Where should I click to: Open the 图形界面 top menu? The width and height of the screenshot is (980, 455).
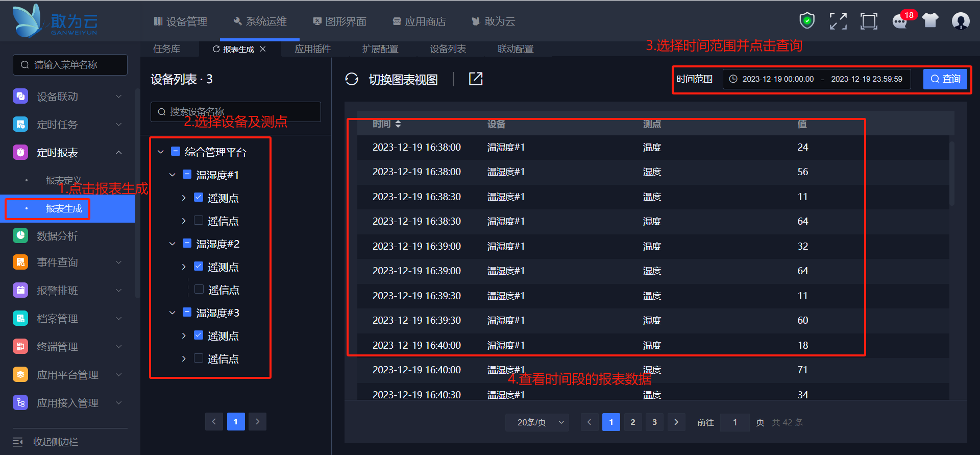pos(339,21)
